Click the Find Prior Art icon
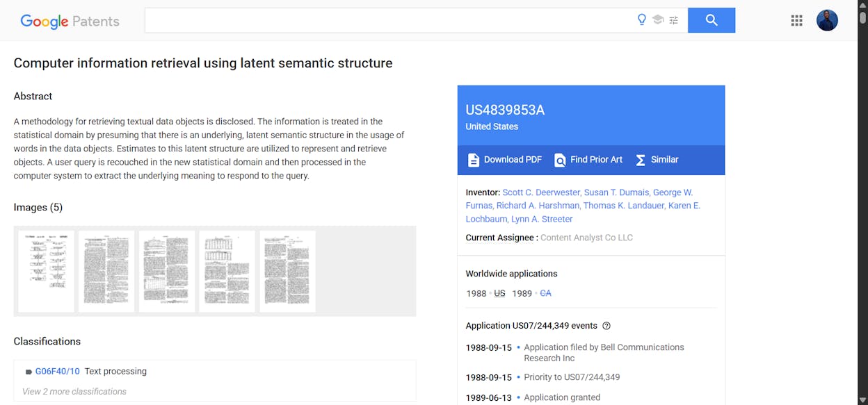Image resolution: width=868 pixels, height=405 pixels. (x=560, y=160)
